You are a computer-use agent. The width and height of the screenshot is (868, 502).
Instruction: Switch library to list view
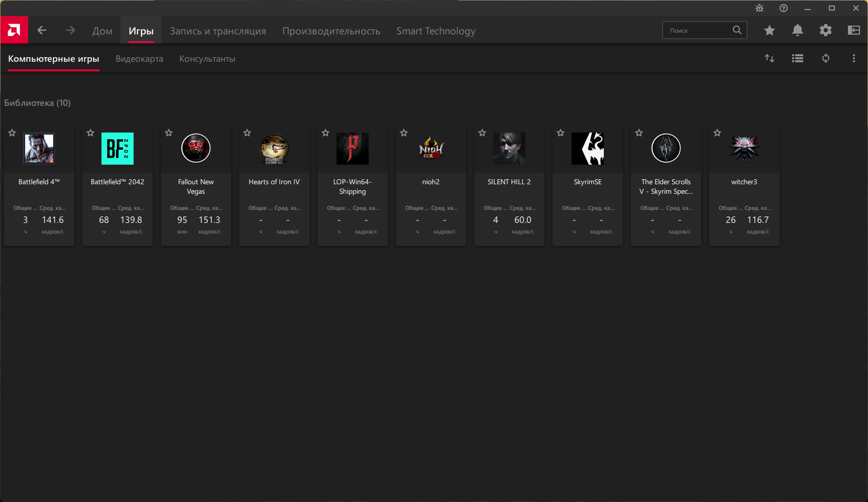(x=798, y=58)
